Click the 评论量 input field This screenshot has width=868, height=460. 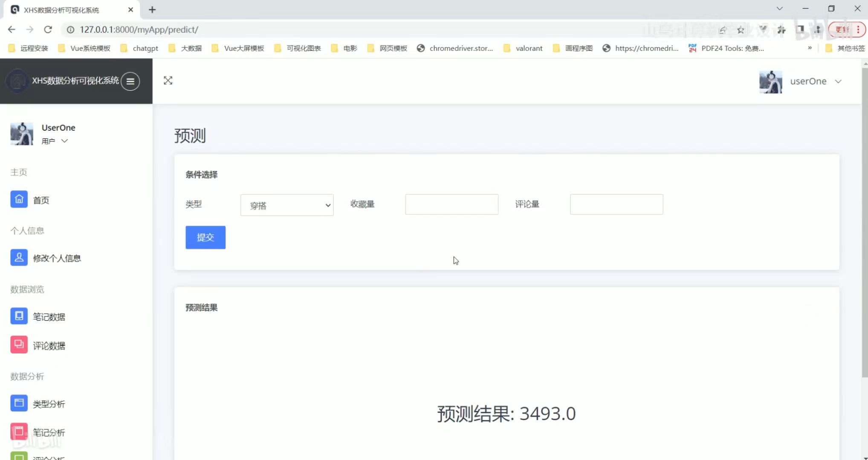(x=616, y=204)
